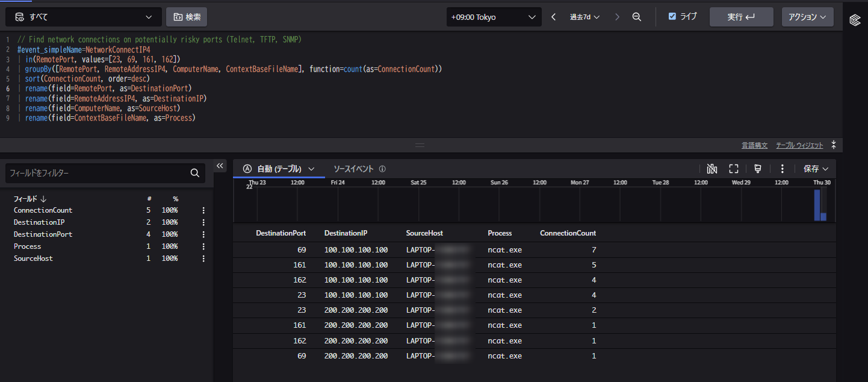This screenshot has width=868, height=382.
Task: Select the ConnectionCount field in fields list
Action: 43,210
